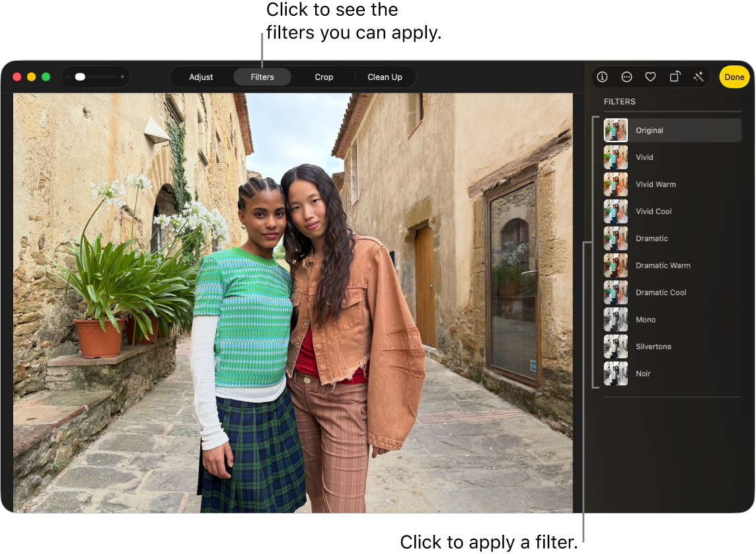Image resolution: width=756 pixels, height=554 pixels.
Task: Zoom out using the minus icon
Action: point(68,77)
